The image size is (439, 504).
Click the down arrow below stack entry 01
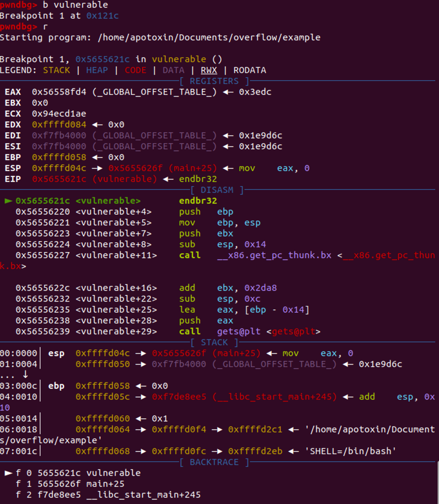point(25,374)
